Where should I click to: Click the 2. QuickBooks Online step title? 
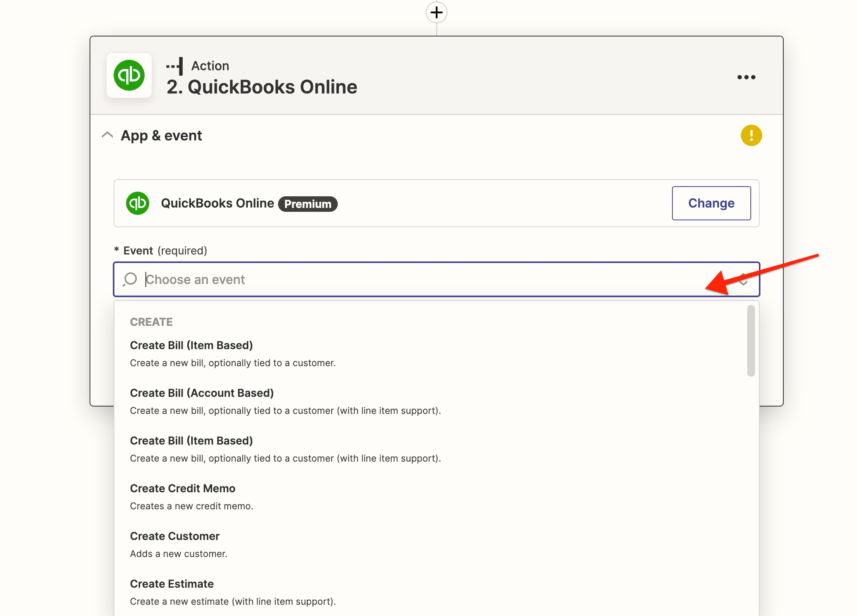(x=262, y=87)
